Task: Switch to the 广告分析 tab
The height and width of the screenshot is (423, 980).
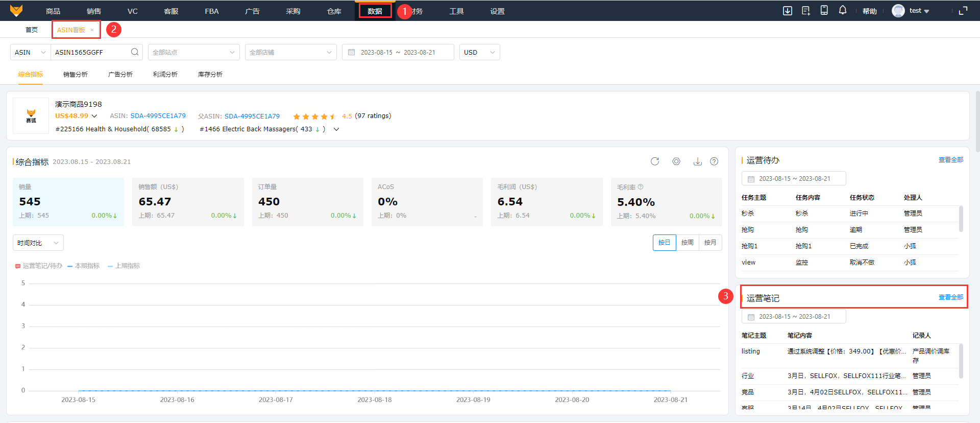Action: (120, 75)
